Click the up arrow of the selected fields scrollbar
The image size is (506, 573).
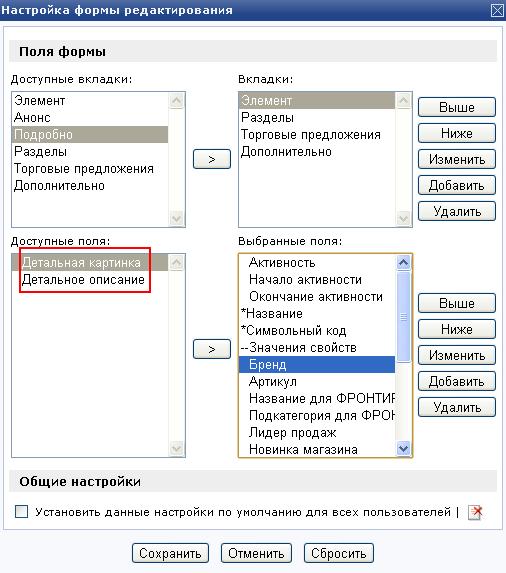tap(403, 262)
